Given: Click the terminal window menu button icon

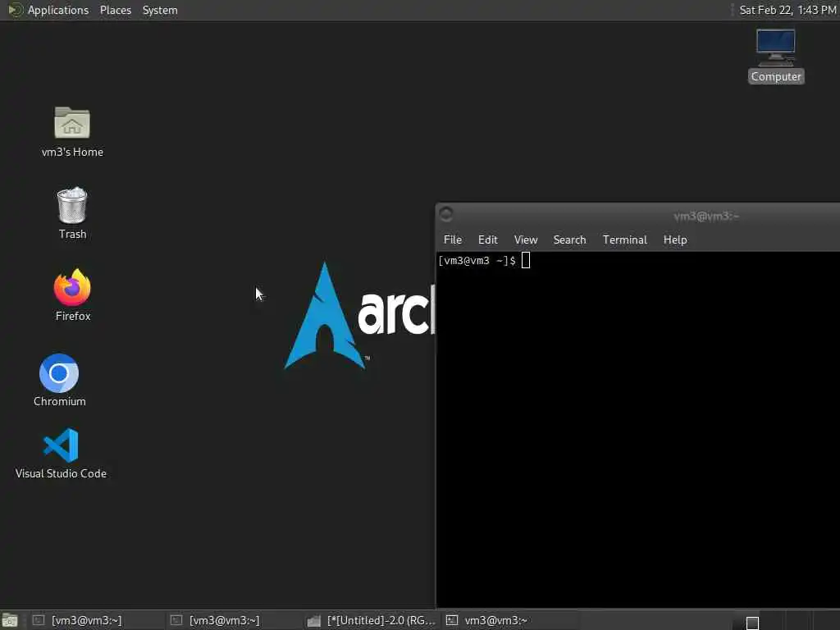Looking at the screenshot, I should click(x=445, y=214).
